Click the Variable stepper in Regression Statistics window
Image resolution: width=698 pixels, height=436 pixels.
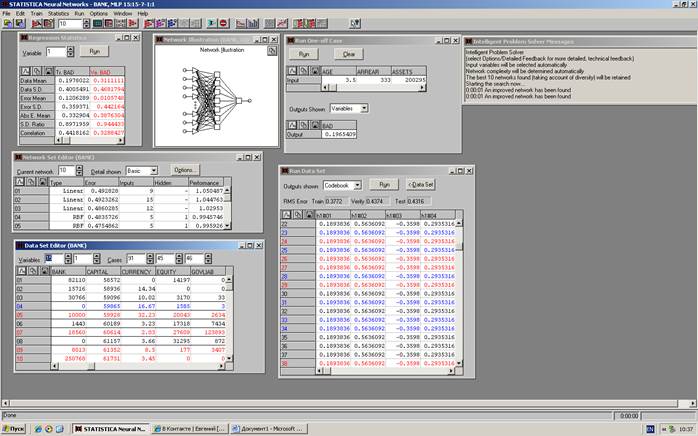[x=70, y=52]
